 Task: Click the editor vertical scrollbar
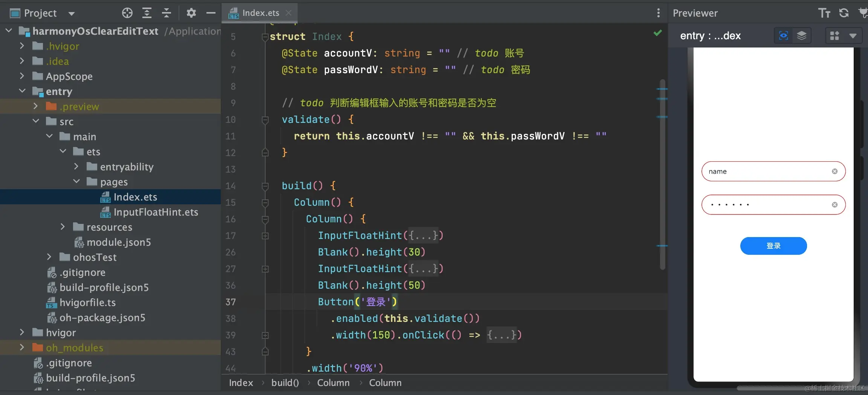[x=662, y=174]
